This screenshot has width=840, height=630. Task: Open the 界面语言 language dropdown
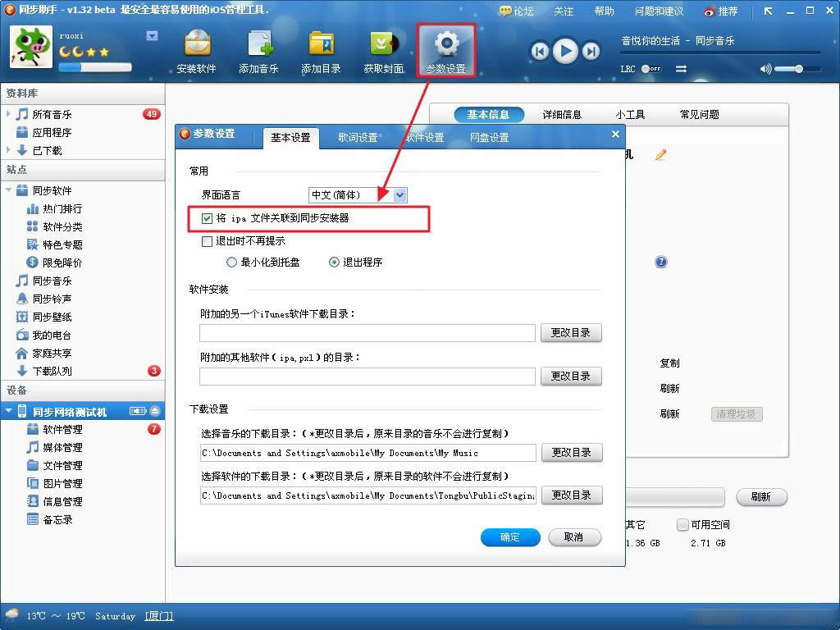[x=400, y=195]
